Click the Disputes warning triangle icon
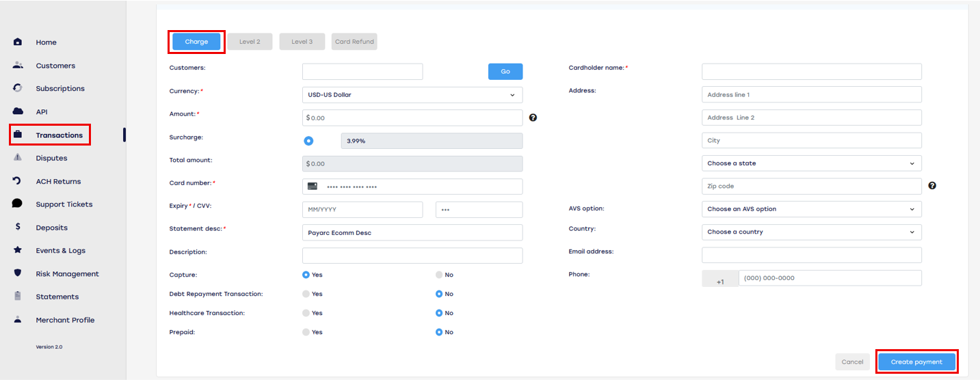The width and height of the screenshot is (980, 384). point(18,158)
